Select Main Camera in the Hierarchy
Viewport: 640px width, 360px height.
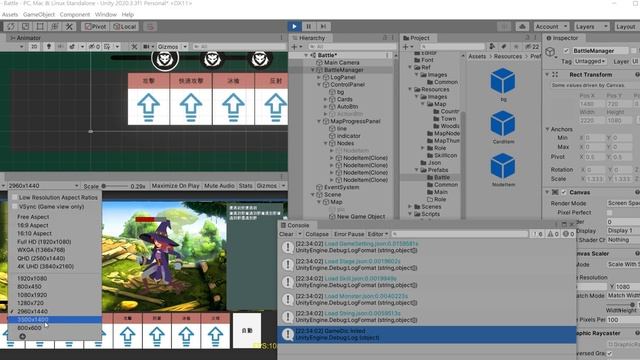341,62
